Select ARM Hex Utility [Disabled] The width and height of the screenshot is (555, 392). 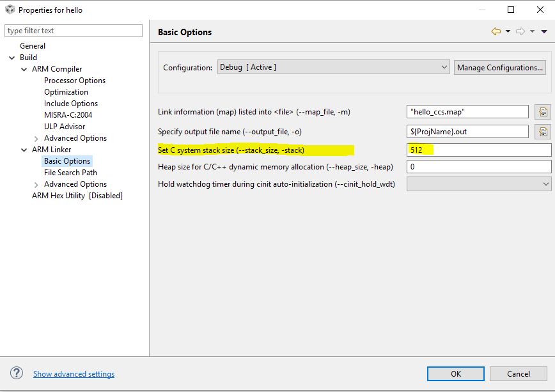tap(77, 196)
